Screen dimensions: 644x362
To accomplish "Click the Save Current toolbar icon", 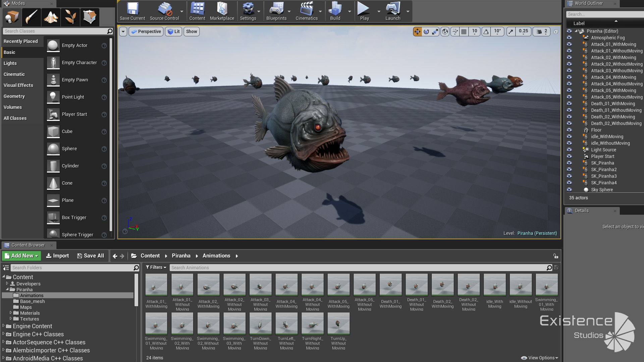I will pos(132,11).
